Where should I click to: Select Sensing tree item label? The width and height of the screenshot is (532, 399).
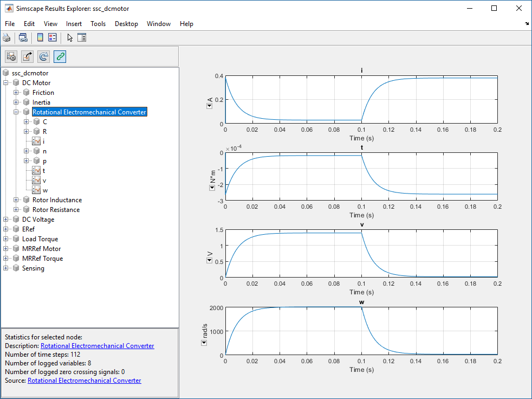click(33, 268)
